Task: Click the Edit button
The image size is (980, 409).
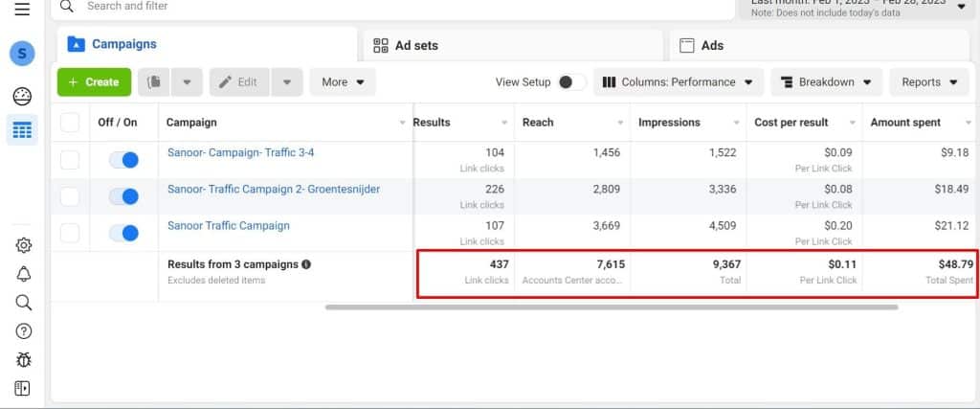Action: point(240,82)
